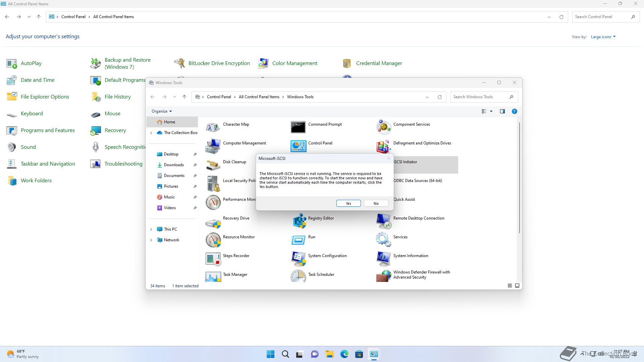Image resolution: width=644 pixels, height=362 pixels.
Task: Open the Computer Management icon
Action: (213, 146)
